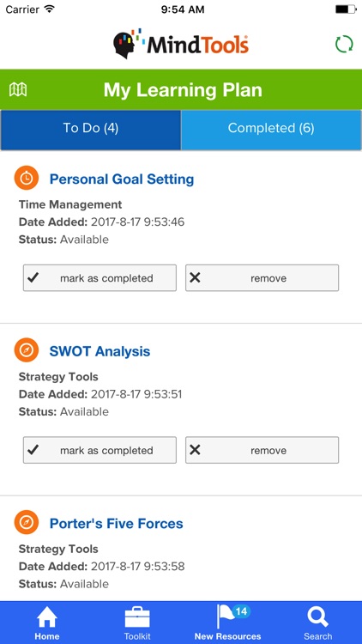Image resolution: width=362 pixels, height=644 pixels.
Task: Tap the orange stopwatch icon for Personal Goal Setting
Action: [x=27, y=178]
